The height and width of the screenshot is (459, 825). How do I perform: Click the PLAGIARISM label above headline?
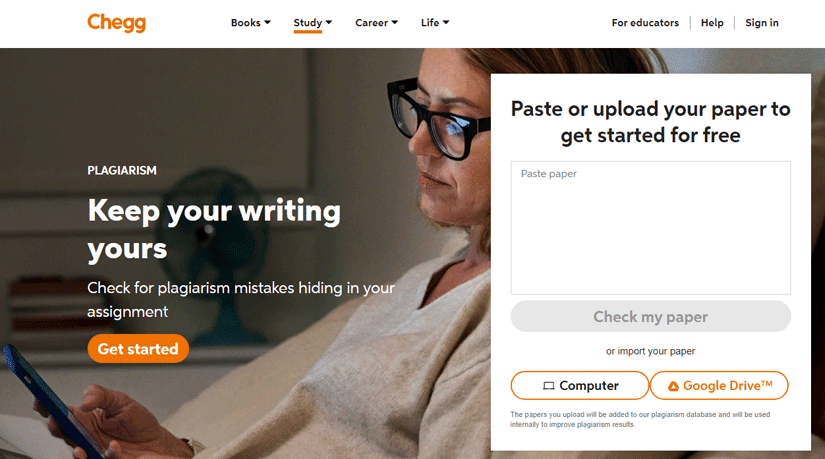coord(122,171)
